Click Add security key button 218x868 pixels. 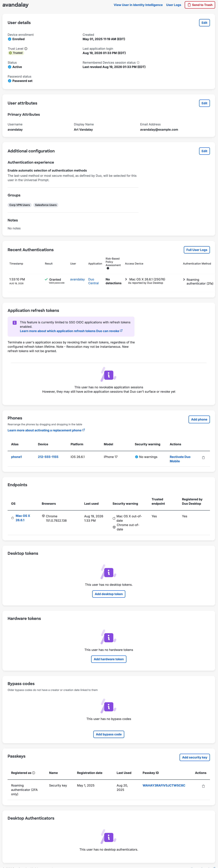195,757
